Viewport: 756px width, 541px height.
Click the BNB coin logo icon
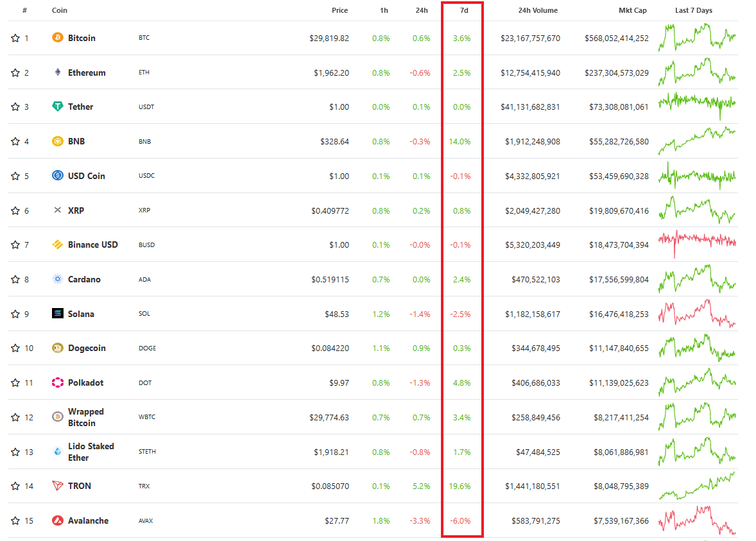(x=57, y=141)
